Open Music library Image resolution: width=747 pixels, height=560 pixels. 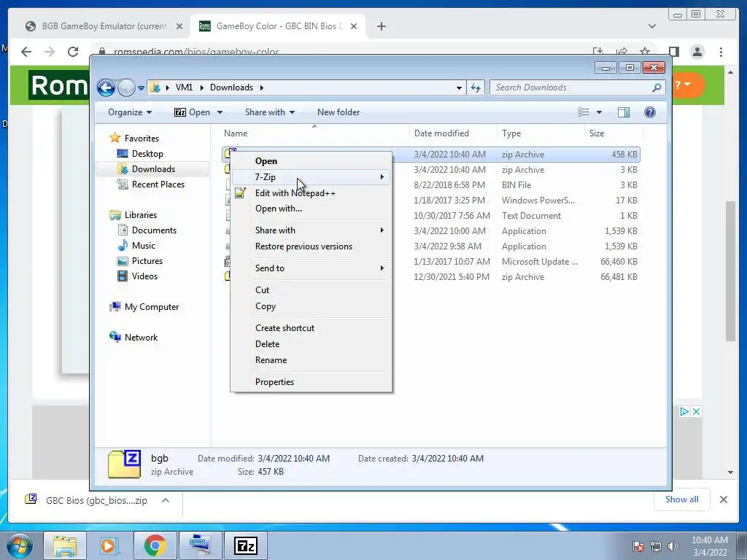pyautogui.click(x=143, y=246)
